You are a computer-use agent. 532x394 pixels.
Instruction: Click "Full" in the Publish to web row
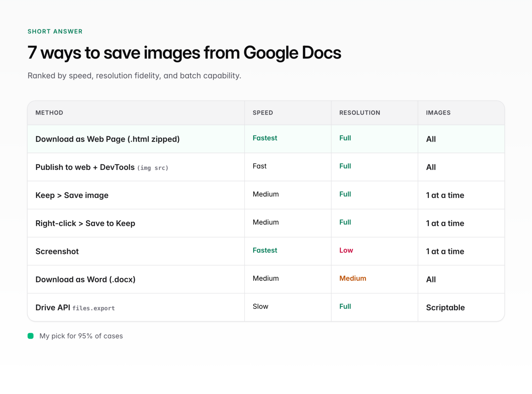click(345, 166)
